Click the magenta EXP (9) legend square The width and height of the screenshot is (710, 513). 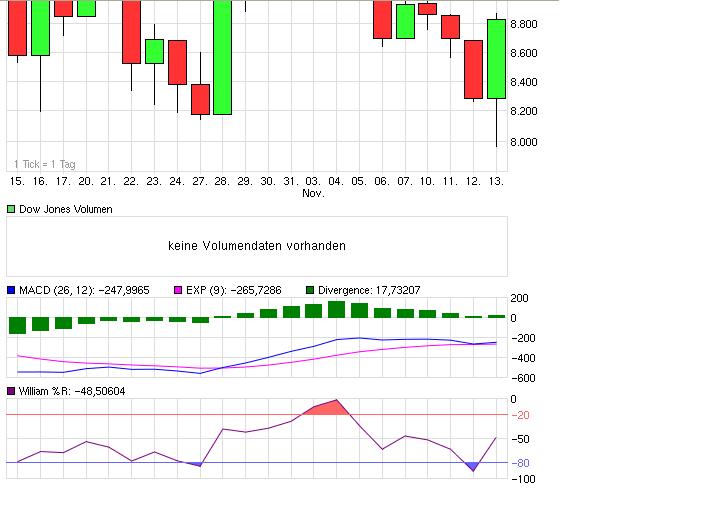178,290
